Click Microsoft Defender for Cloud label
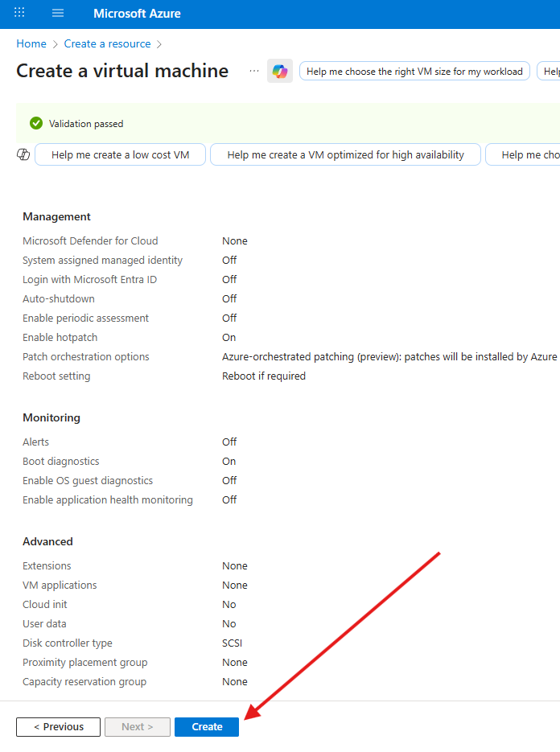 [90, 240]
